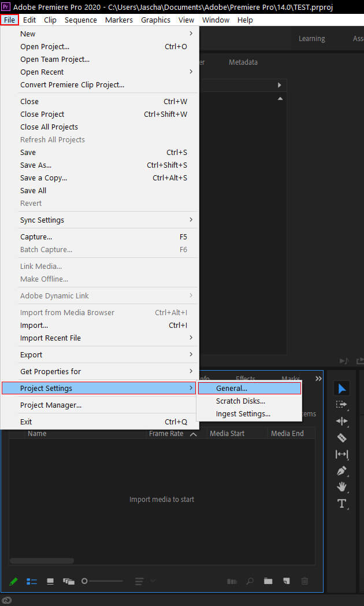Open the Markers menu
This screenshot has height=606, width=364.
pyautogui.click(x=119, y=20)
